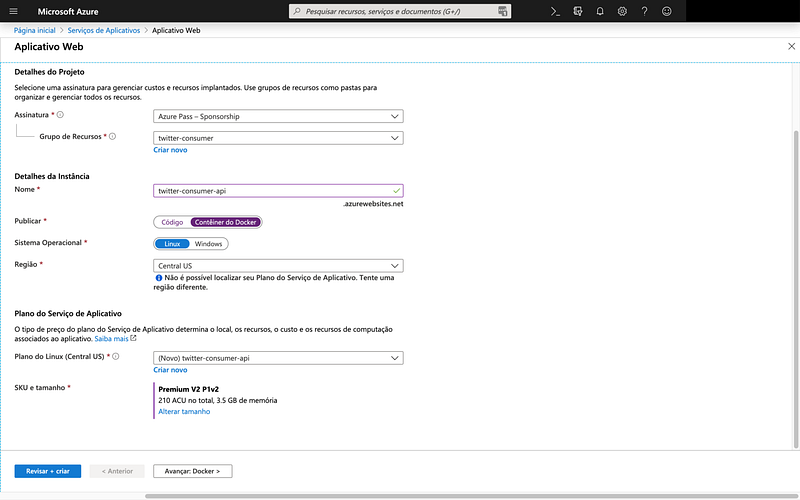Screen dimensions: 800x500
Task: Show info tooltip for Grupo de Recursos
Action: point(113,136)
